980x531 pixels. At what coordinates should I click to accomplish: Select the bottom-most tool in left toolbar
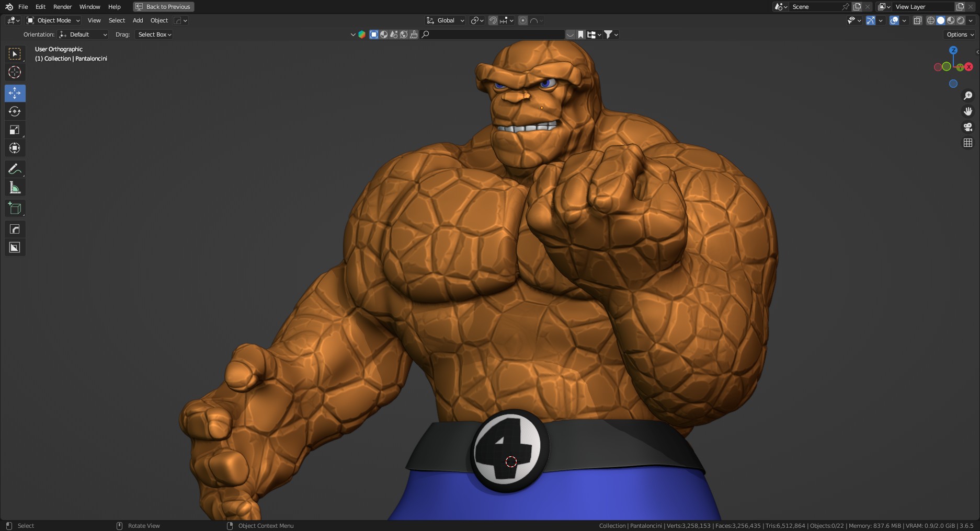(x=15, y=247)
